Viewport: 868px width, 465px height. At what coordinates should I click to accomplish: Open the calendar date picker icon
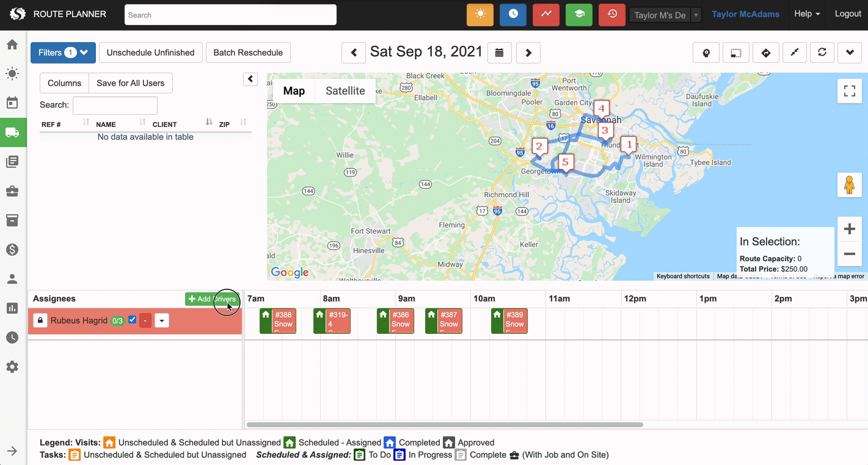[x=499, y=52]
